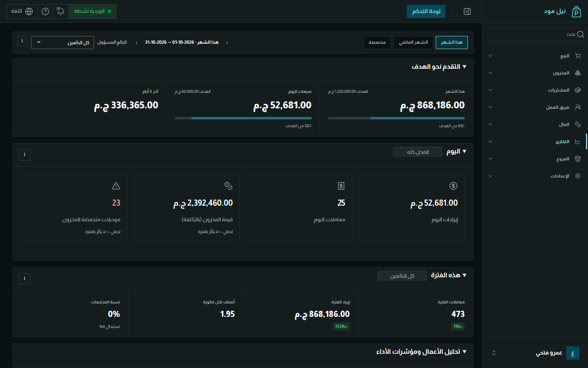588x368 pixels.
Task: Show info for هذه الفترة section
Action: coord(24,278)
